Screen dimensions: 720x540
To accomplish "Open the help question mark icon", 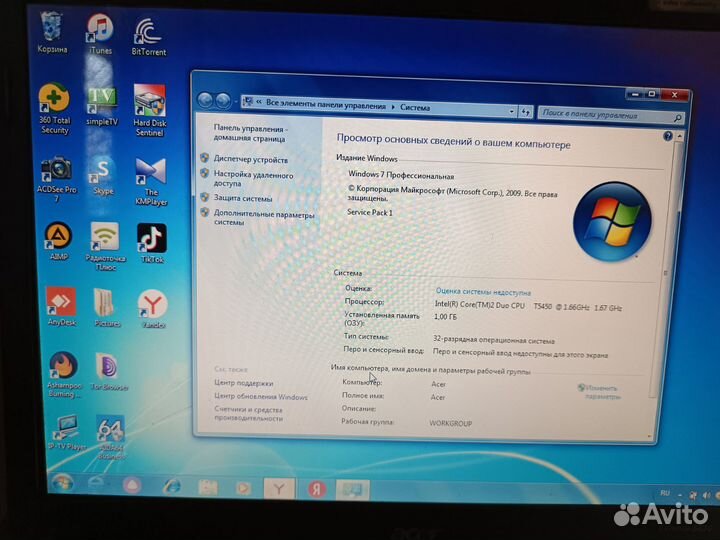I will tap(668, 136).
